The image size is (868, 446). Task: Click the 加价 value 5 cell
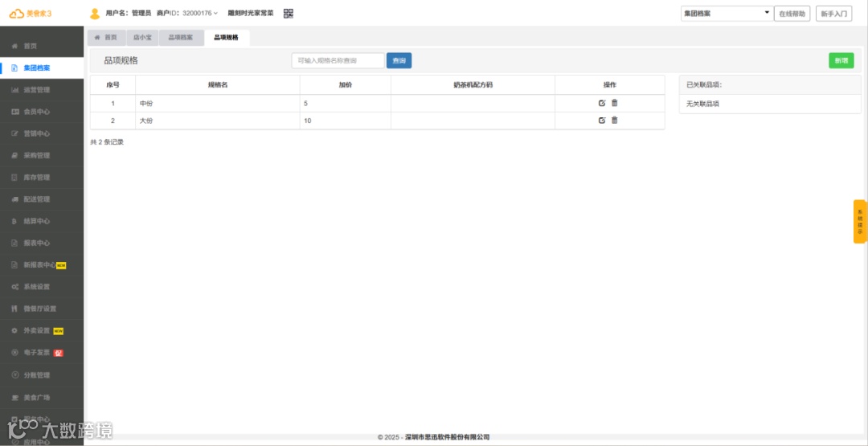346,104
